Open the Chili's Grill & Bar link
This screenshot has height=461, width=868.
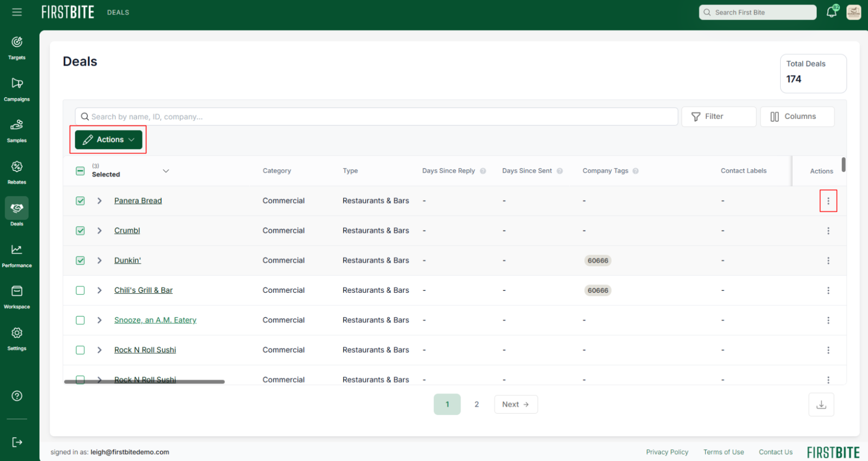(x=143, y=290)
